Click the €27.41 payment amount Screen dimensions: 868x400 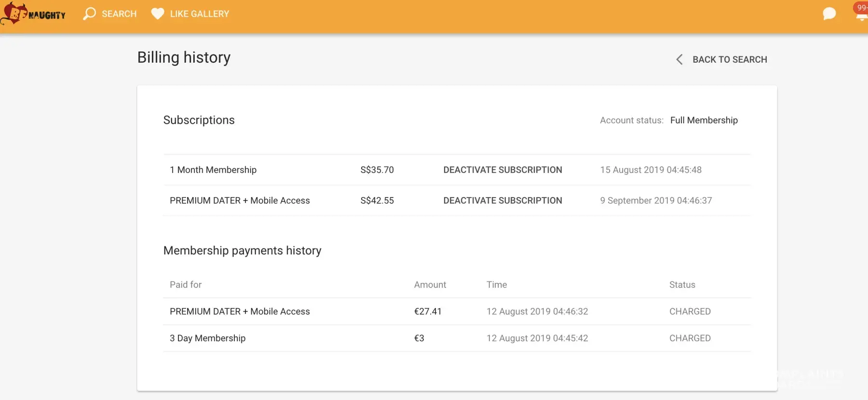coord(428,312)
